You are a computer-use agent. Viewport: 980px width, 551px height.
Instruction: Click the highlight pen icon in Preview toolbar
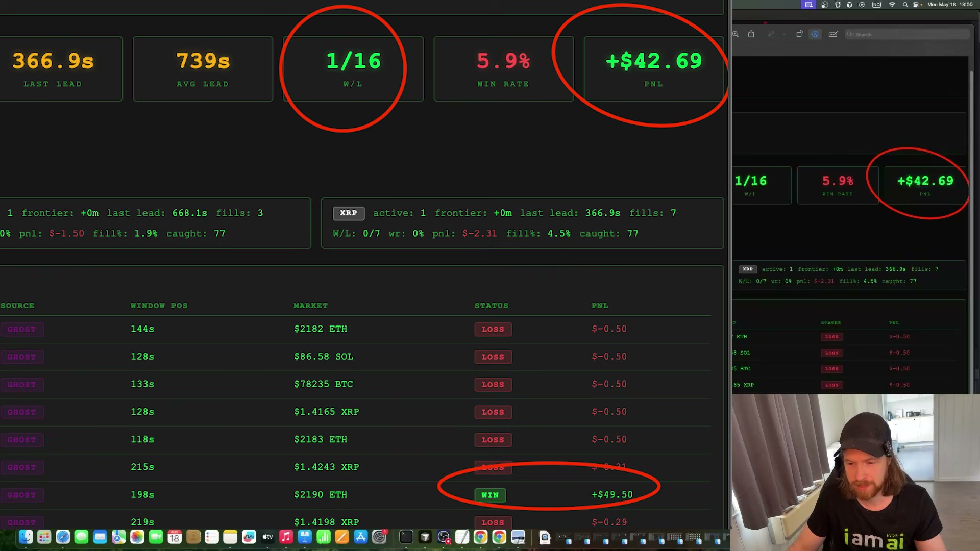[x=771, y=34]
